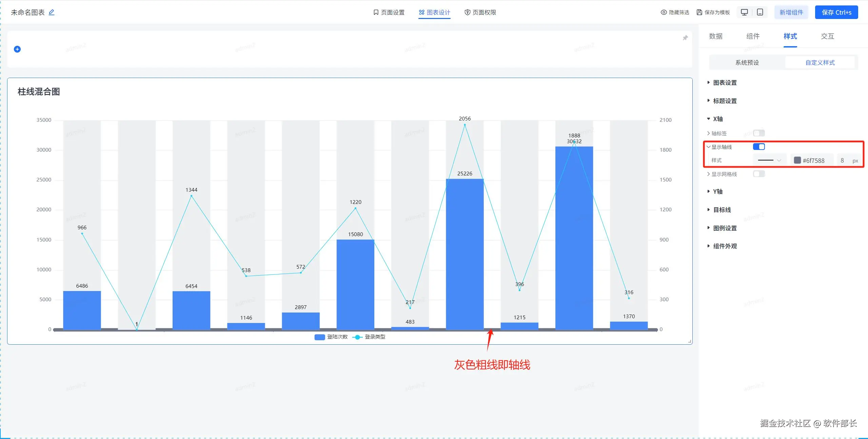
Task: Open the #6f7588 axis color swatch
Action: [x=797, y=160]
